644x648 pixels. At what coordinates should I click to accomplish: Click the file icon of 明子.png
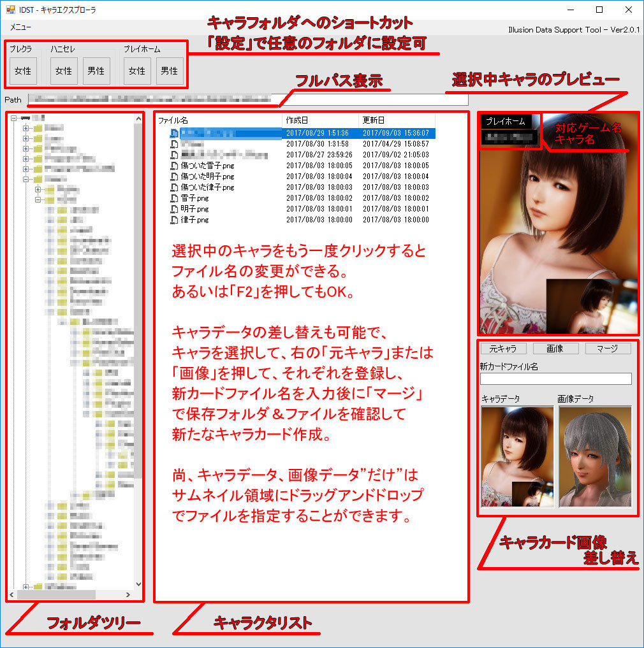174,209
